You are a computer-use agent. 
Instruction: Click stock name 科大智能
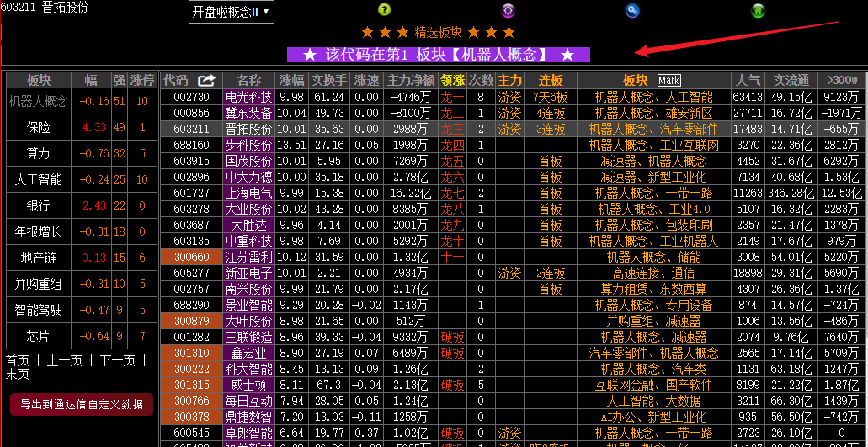coord(249,370)
